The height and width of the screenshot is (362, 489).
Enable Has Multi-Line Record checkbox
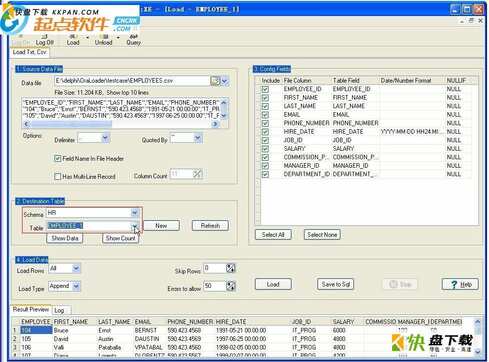point(58,176)
